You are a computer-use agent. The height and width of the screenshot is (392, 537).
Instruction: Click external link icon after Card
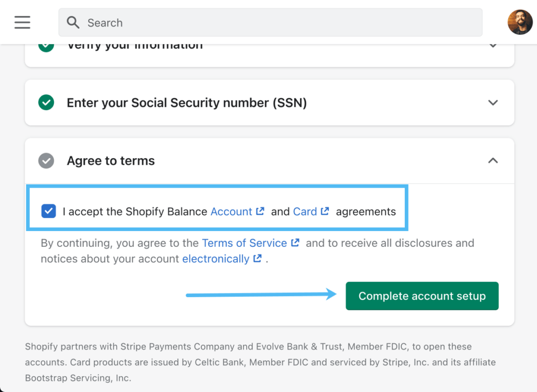(x=325, y=211)
